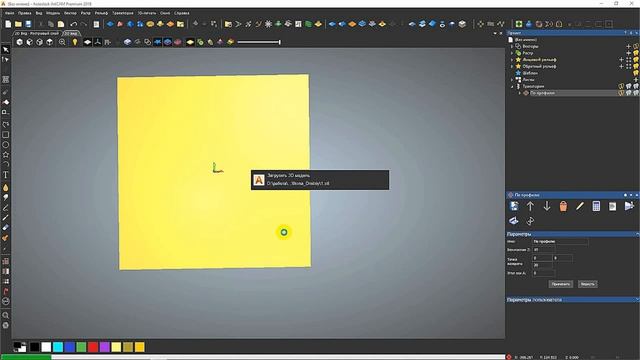Screen dimensions: 640x360
Task: Click the Open folder icon in main toolbar
Action: pos(18,24)
